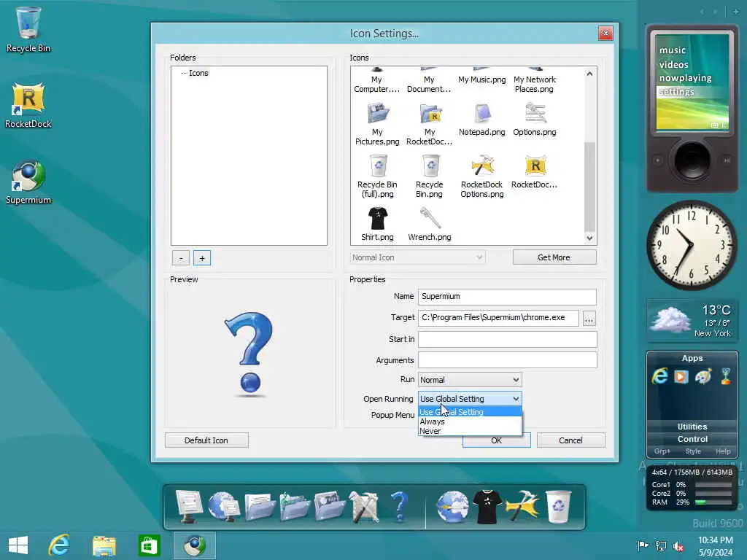Open RocketDock desktop shortcut
This screenshot has width=747, height=560.
28,106
